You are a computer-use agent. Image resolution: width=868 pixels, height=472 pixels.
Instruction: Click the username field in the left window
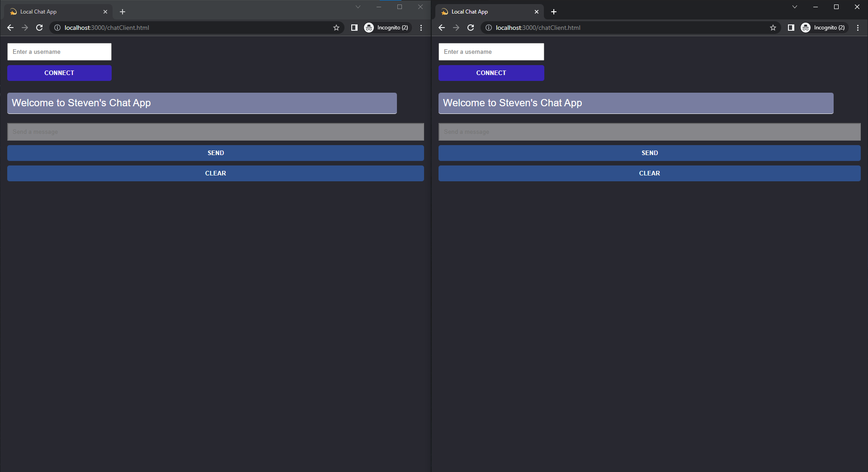(59, 52)
